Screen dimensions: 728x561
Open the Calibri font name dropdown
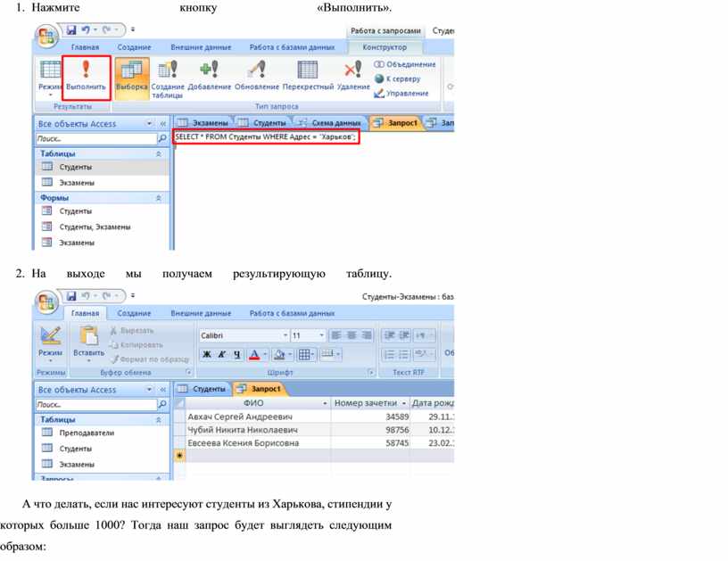coord(285,335)
